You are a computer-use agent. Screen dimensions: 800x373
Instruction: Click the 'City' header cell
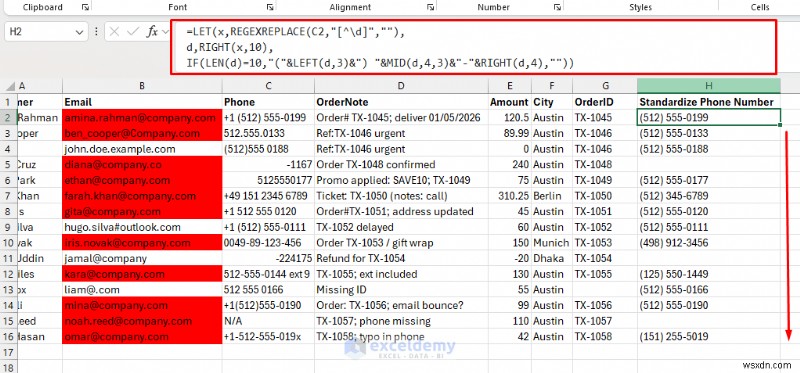pyautogui.click(x=552, y=102)
